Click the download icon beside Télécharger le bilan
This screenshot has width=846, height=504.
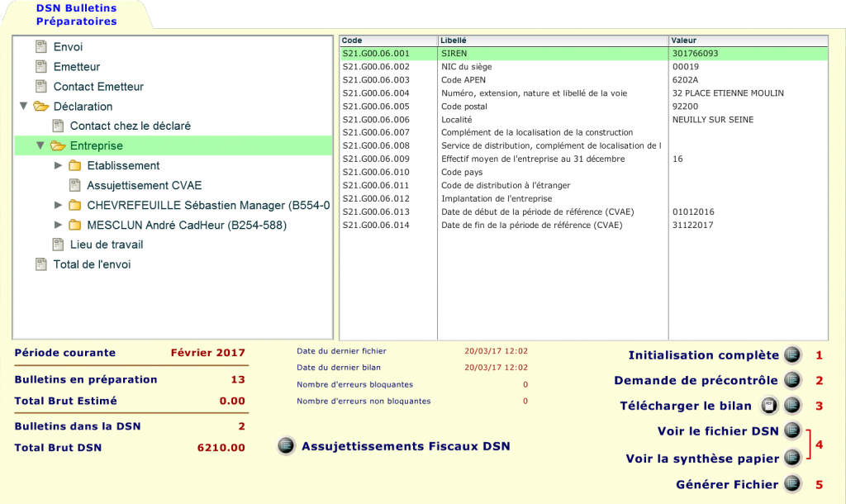pos(770,405)
